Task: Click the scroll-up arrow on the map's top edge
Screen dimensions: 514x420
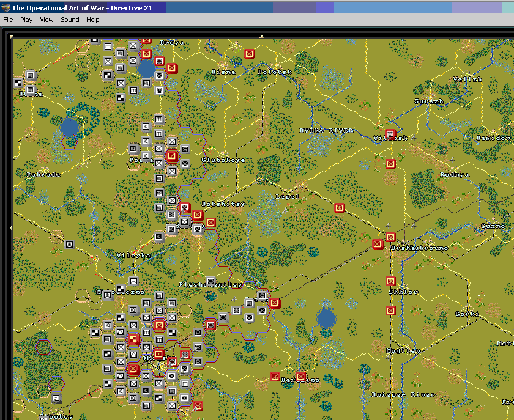Action: pos(262,37)
